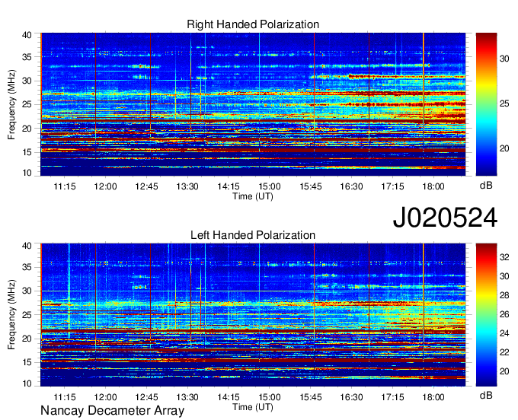Click the Left Handed plot's Frequency (MHz) axis label
The width and height of the screenshot is (518, 420).
coord(11,315)
